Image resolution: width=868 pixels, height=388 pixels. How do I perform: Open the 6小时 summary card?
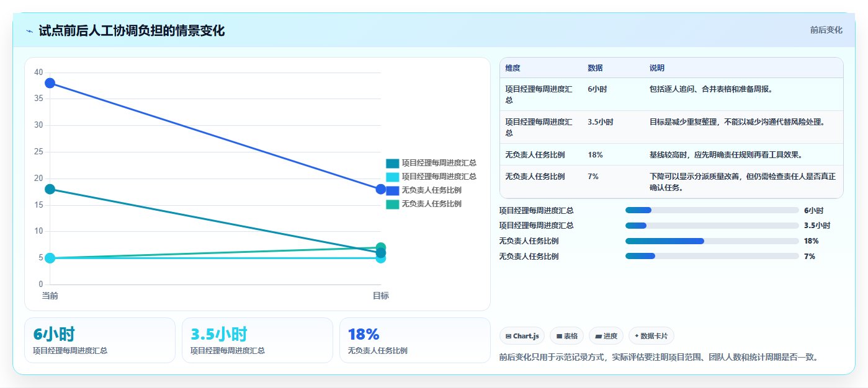click(x=100, y=340)
